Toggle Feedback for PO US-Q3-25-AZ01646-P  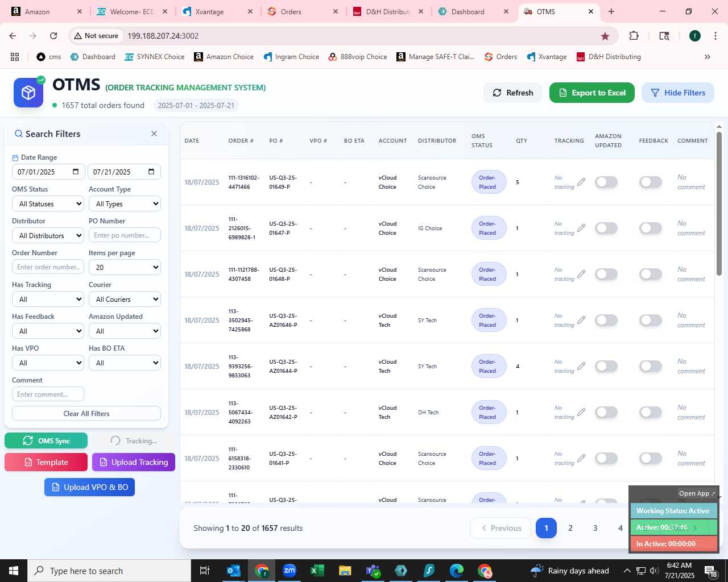point(651,320)
